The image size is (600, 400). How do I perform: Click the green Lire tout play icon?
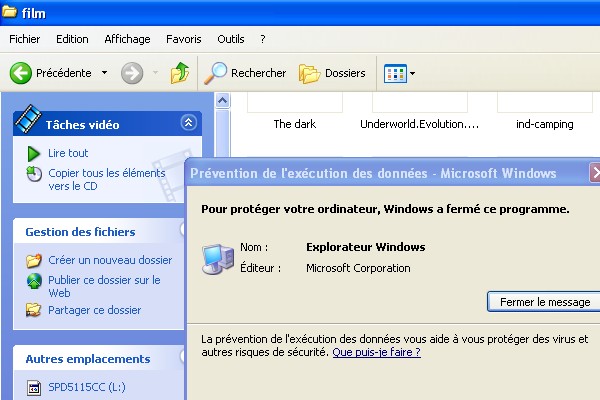coord(34,154)
